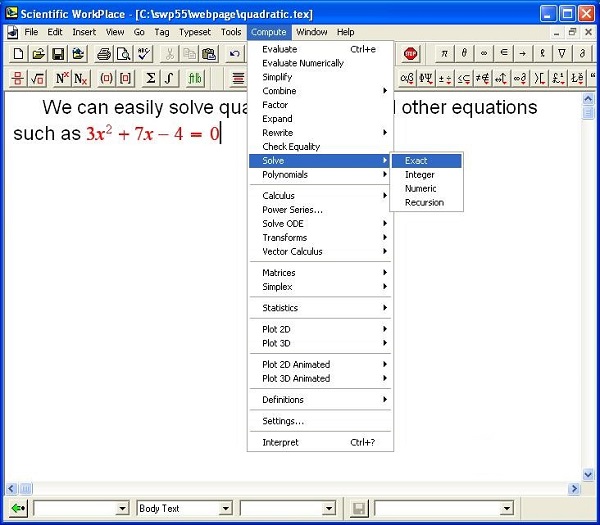Click the partial derivative symbol button

tap(582, 54)
